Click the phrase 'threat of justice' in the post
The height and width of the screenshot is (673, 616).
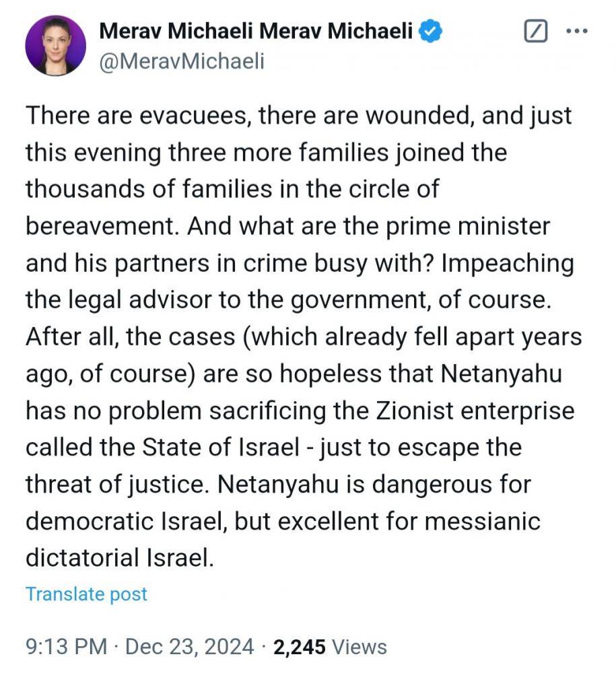[x=117, y=484]
